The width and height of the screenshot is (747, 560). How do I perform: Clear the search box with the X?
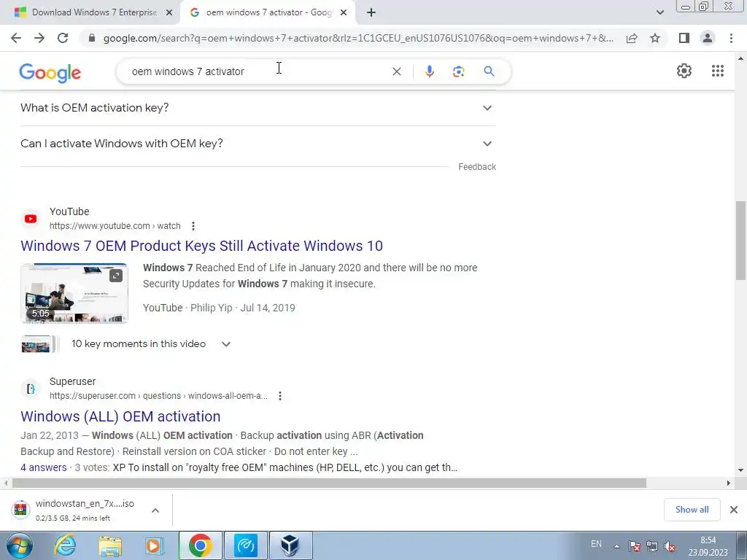(396, 71)
